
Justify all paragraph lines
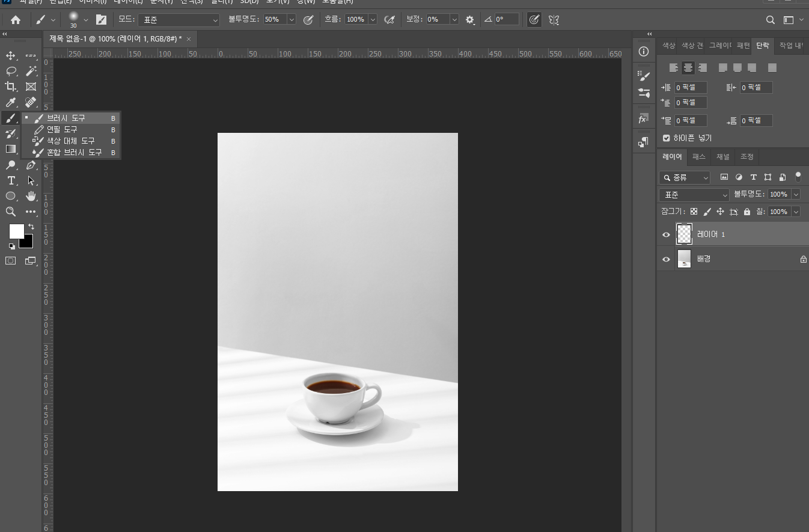coord(772,67)
